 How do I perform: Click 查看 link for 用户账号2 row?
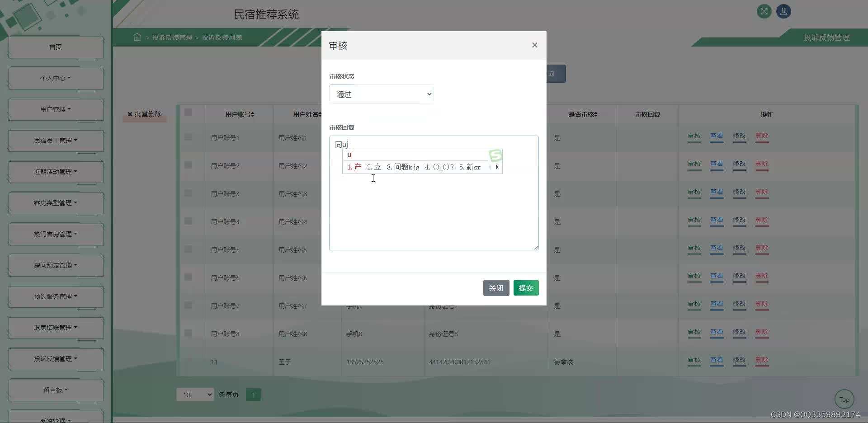(717, 164)
